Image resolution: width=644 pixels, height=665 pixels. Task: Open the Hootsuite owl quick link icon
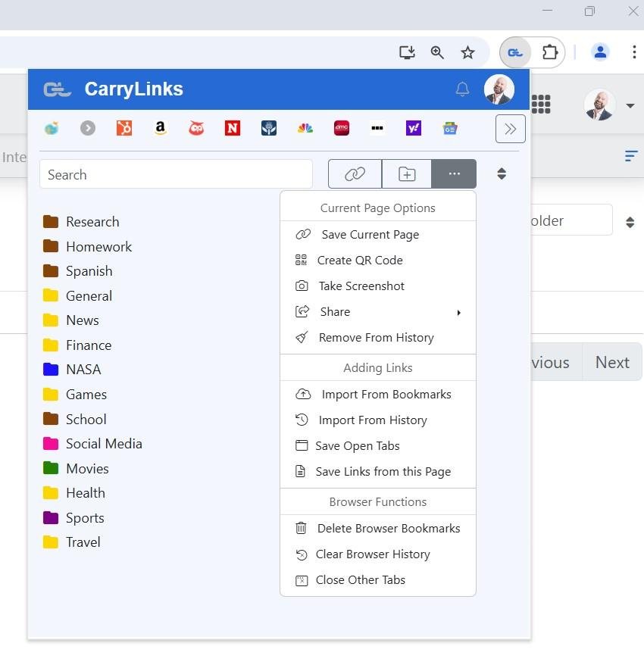click(x=196, y=128)
